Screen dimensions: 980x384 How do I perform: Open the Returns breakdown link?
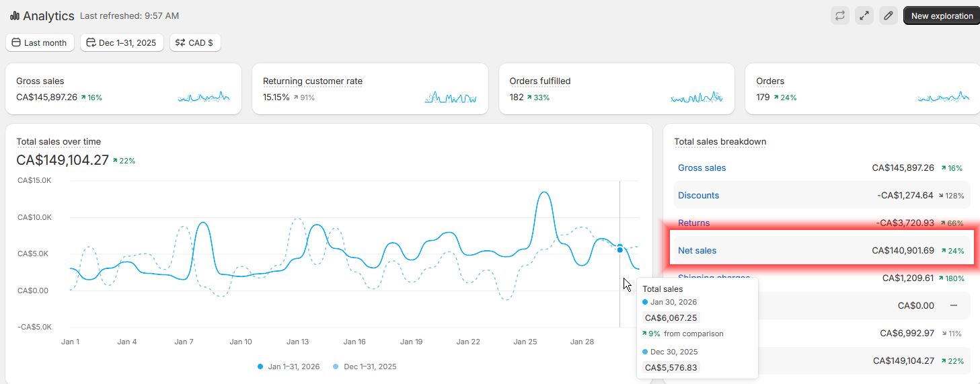coord(693,223)
